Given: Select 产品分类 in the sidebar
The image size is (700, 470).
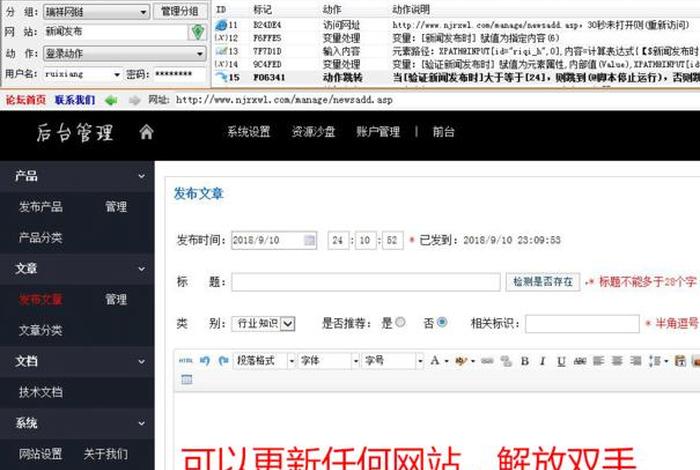Looking at the screenshot, I should (x=41, y=237).
